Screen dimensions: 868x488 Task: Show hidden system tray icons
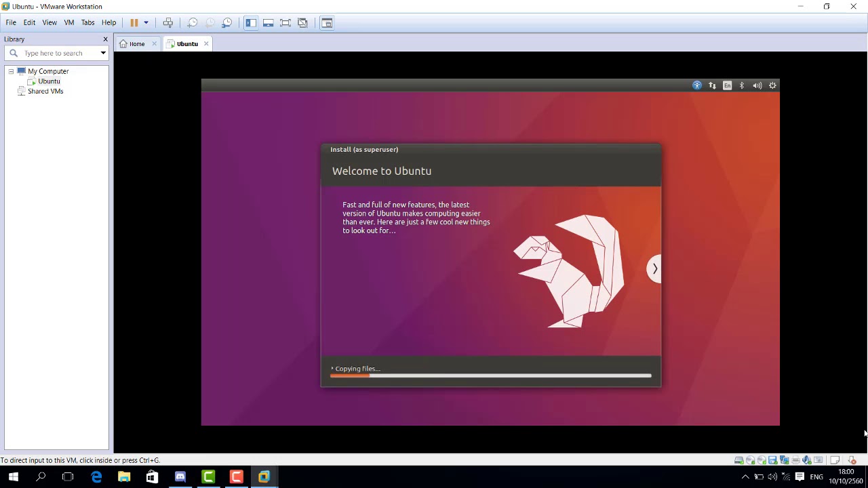(745, 477)
